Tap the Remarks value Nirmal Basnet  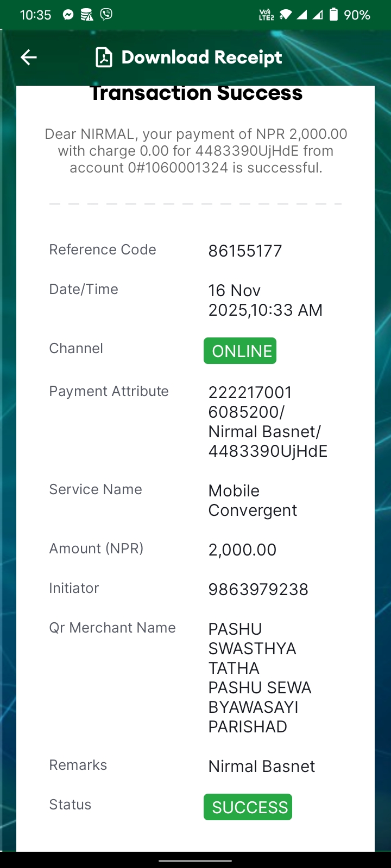point(261,767)
